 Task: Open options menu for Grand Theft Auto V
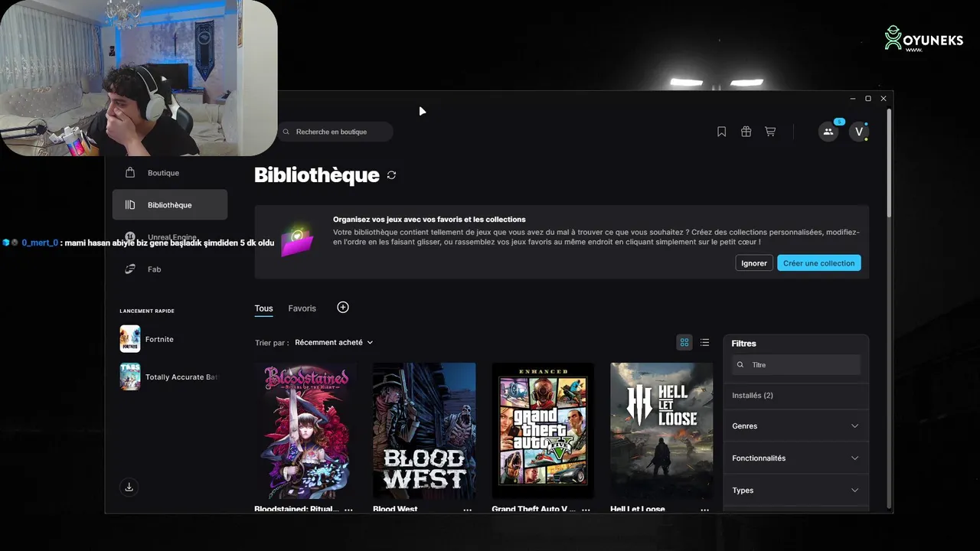(586, 509)
